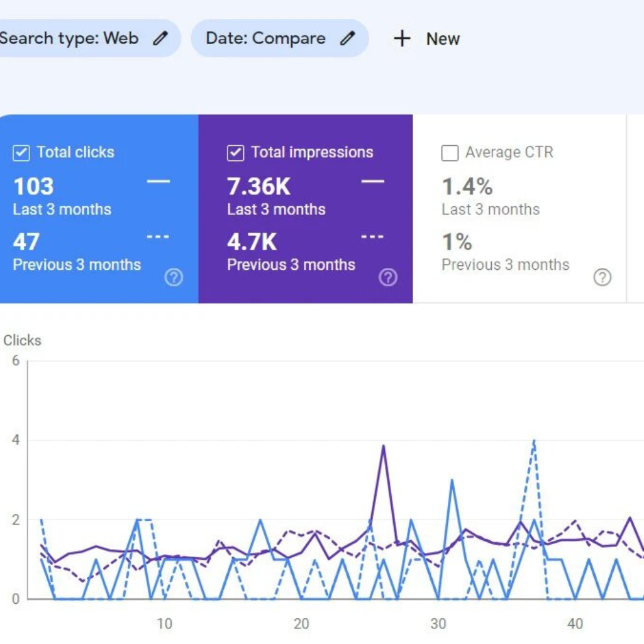Open help icon in Average CTR card
This screenshot has height=644, width=644.
coord(602,277)
